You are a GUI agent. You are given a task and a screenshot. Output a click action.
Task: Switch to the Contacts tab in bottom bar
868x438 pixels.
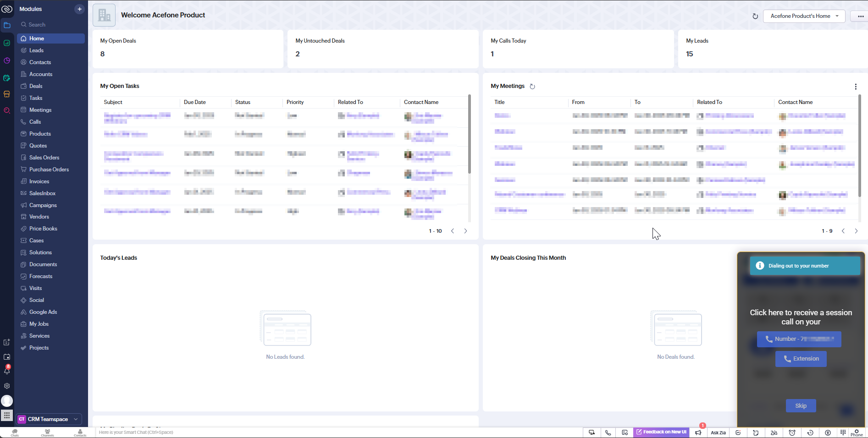pos(80,433)
